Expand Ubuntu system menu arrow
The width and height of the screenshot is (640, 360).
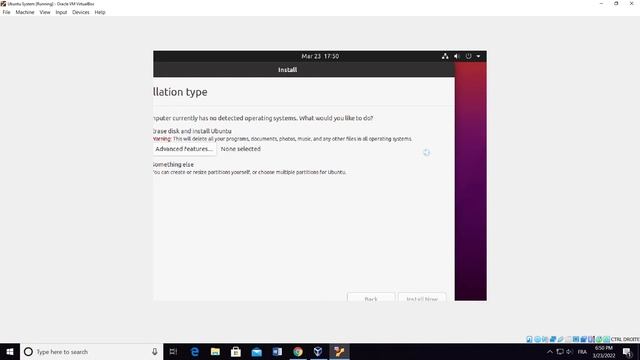tap(478, 56)
